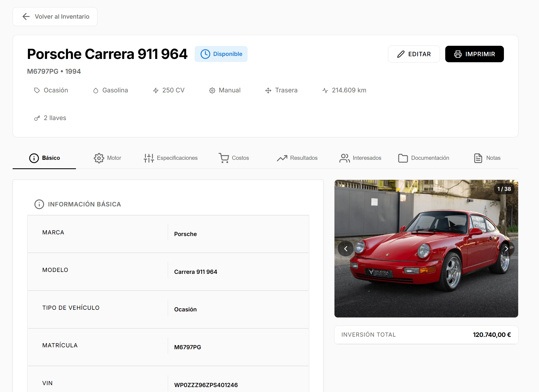Viewport: 539px width, 392px height.
Task: View the Resultados tab
Action: [297, 158]
